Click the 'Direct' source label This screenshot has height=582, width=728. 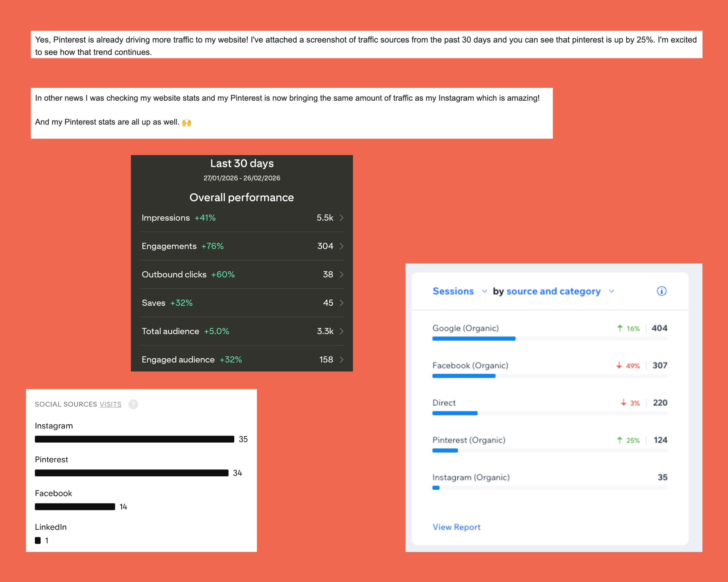pyautogui.click(x=444, y=402)
